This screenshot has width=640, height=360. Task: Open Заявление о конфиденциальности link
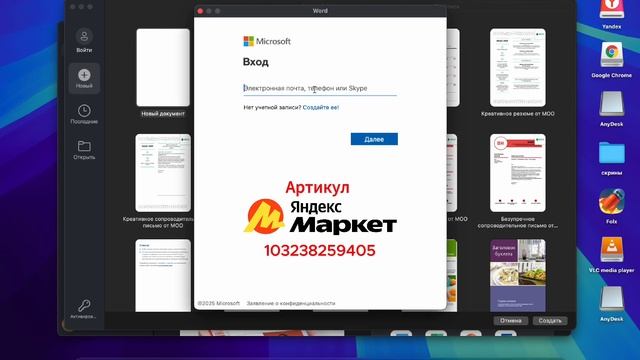(291, 303)
